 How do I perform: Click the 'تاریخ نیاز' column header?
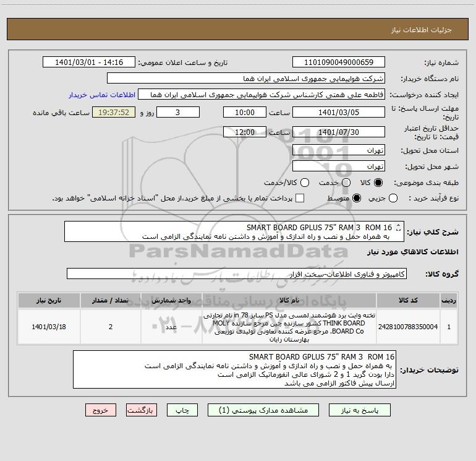(49, 300)
